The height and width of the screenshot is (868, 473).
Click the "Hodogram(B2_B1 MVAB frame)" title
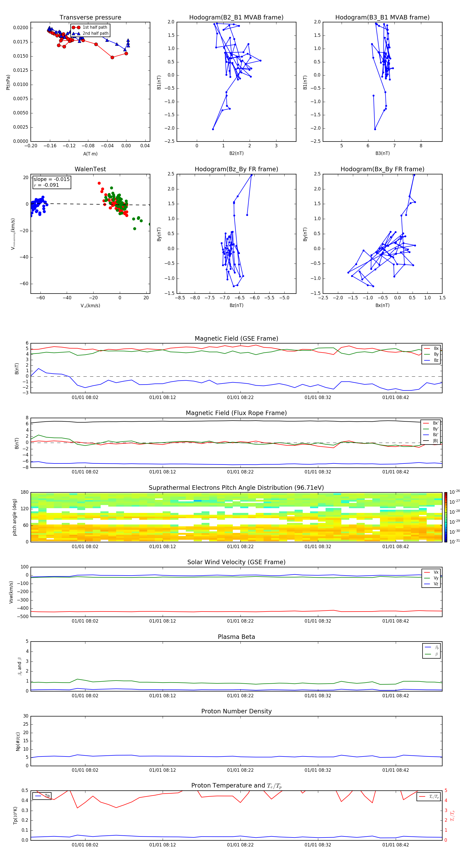[236, 18]
